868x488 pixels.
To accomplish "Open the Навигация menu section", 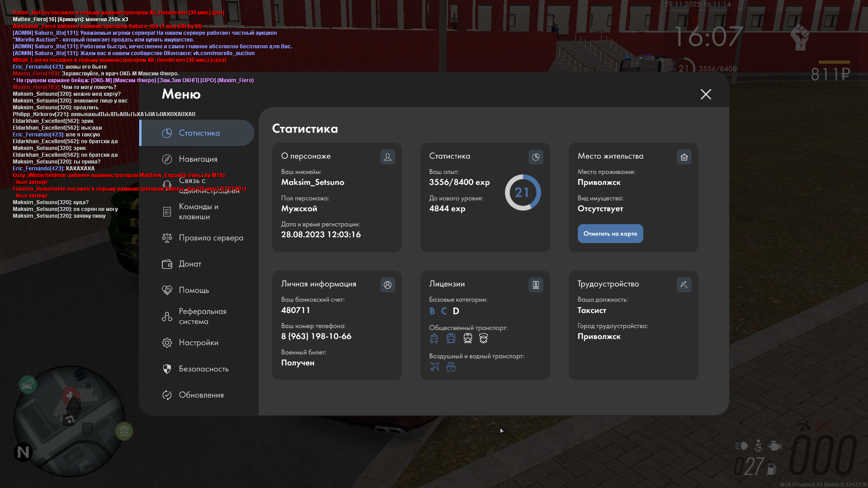I will click(198, 159).
